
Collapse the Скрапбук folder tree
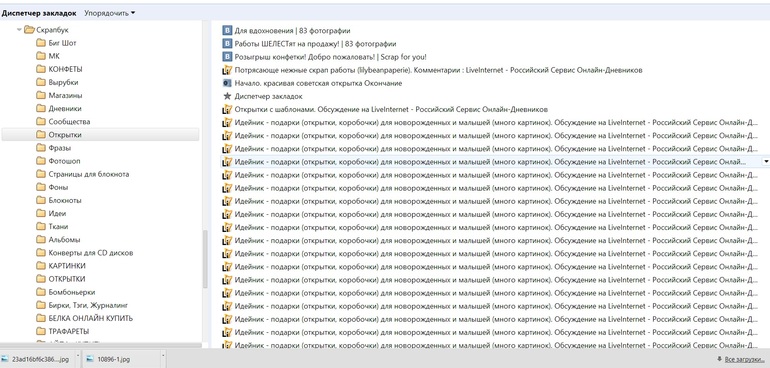point(19,30)
